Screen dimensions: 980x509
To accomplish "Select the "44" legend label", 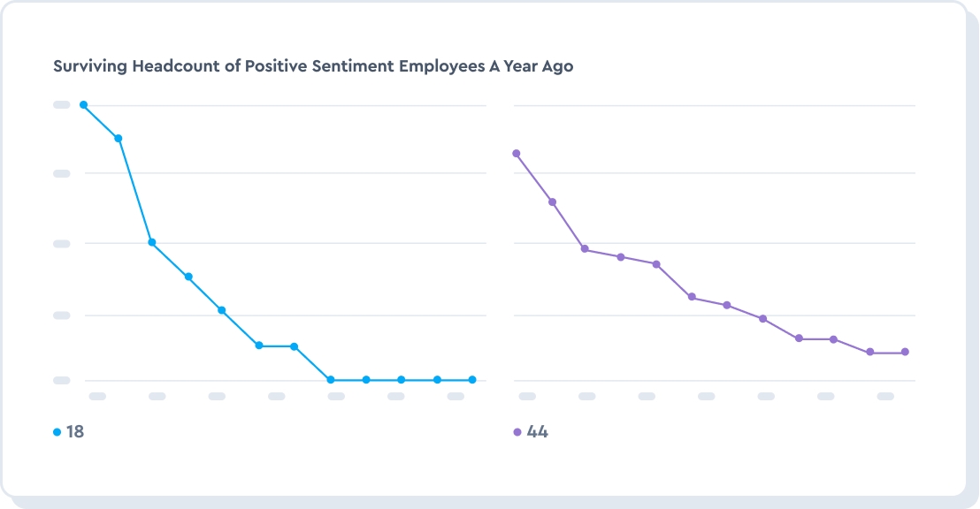I will (537, 432).
